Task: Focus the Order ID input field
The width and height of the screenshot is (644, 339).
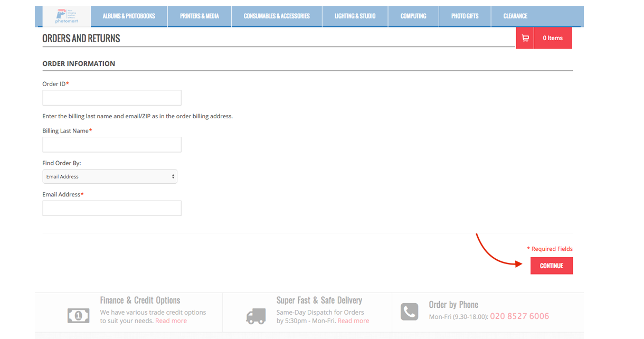Action: (x=112, y=98)
